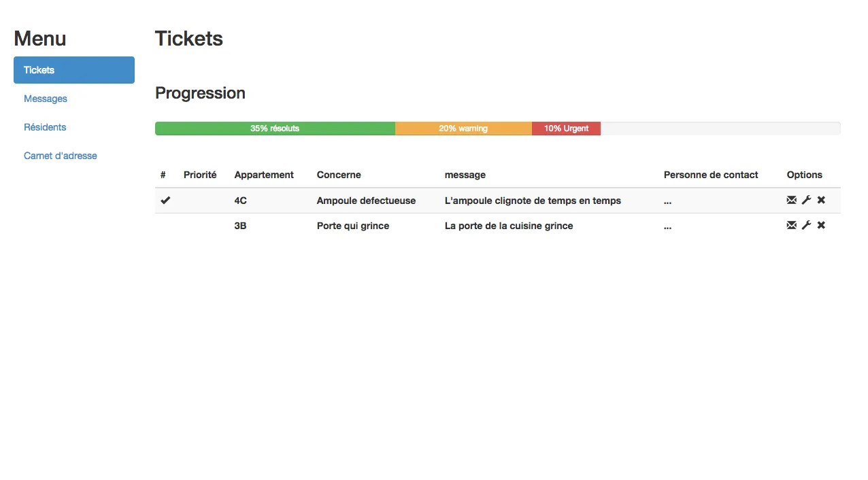The height and width of the screenshot is (480, 868).
Task: Click the checkmark on the 4C ticket row
Action: tap(165, 201)
